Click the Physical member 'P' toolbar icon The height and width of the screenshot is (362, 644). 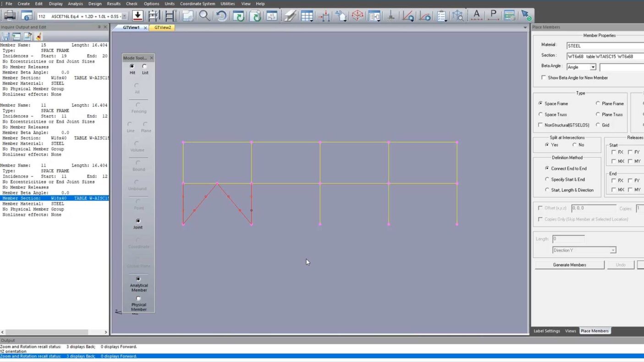click(x=493, y=16)
